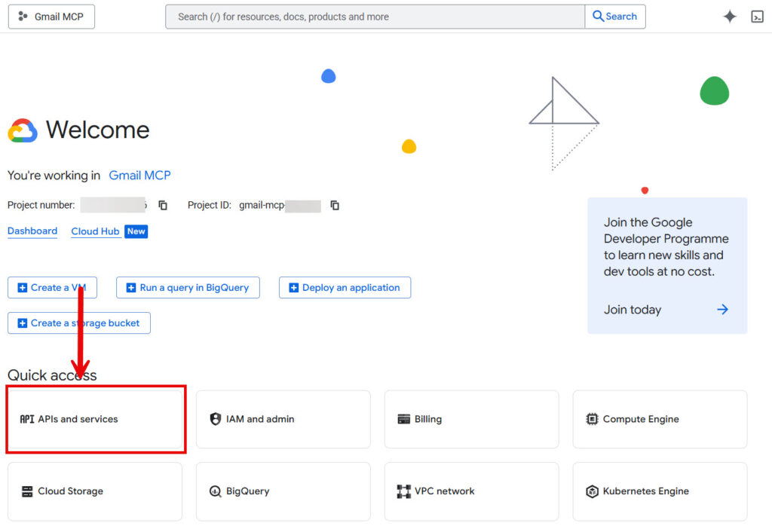772x532 pixels.
Task: Open the Gmail MCP project link under Welcome
Action: 139,175
